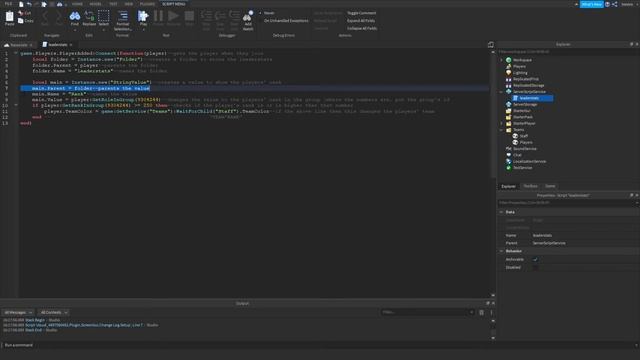Toggle the Disabled checkbox
The height and width of the screenshot is (360, 640).
point(536,267)
